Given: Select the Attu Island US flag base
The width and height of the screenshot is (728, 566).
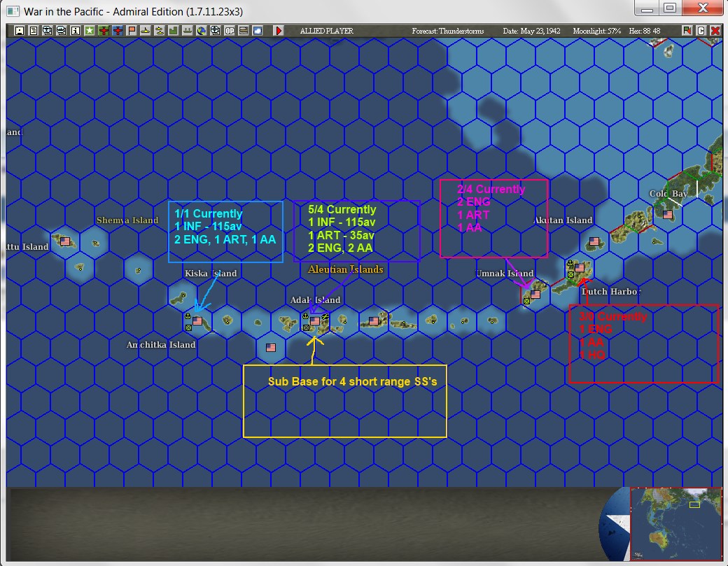Looking at the screenshot, I should (65, 241).
